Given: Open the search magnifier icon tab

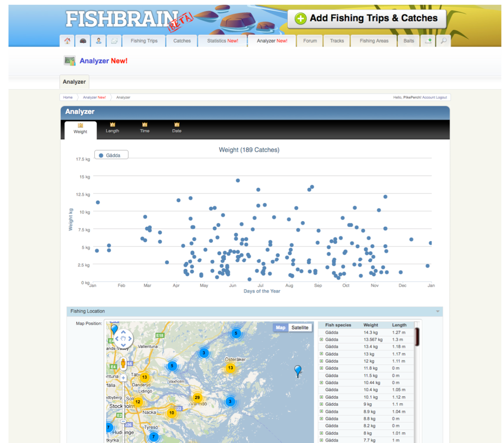Looking at the screenshot, I should click(444, 41).
